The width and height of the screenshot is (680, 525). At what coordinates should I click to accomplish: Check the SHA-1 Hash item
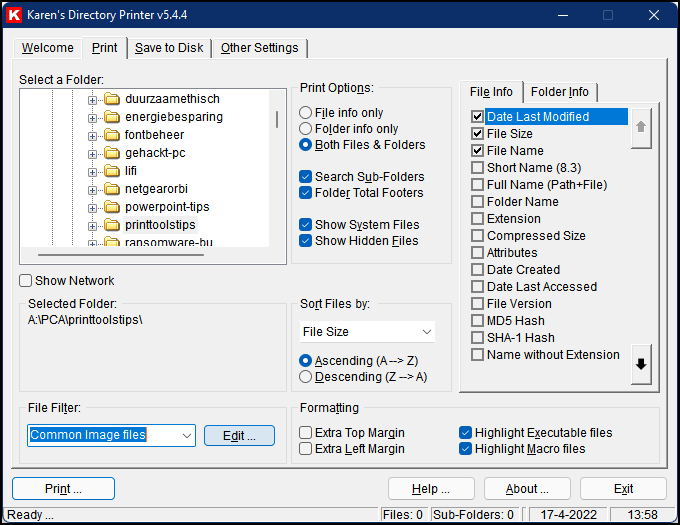(x=477, y=338)
